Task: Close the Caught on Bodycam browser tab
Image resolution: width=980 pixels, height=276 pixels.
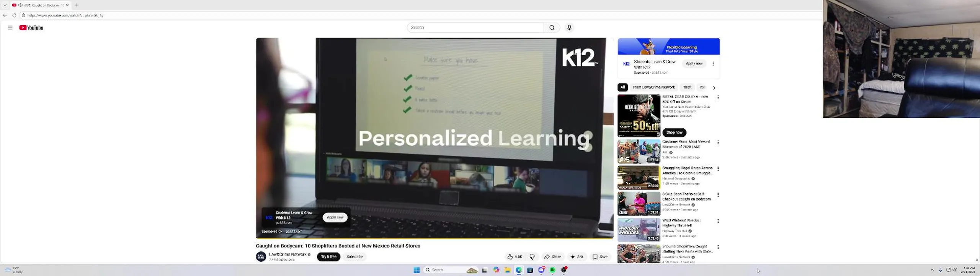Action: [x=67, y=5]
